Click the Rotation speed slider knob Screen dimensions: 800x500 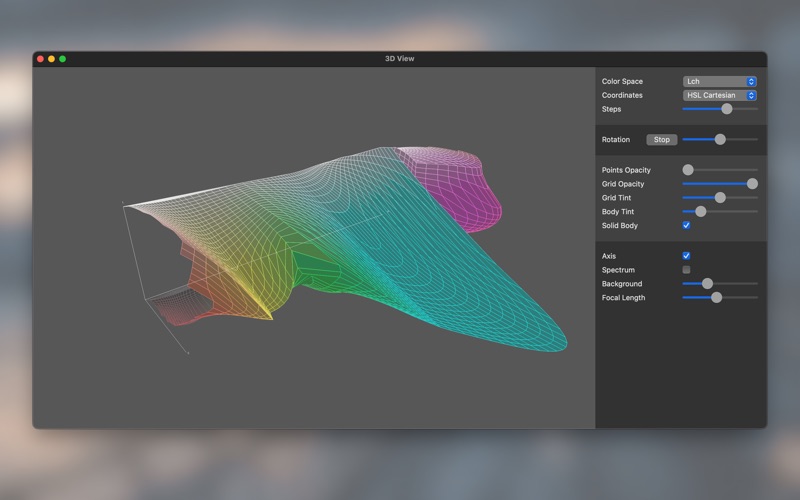coord(720,139)
